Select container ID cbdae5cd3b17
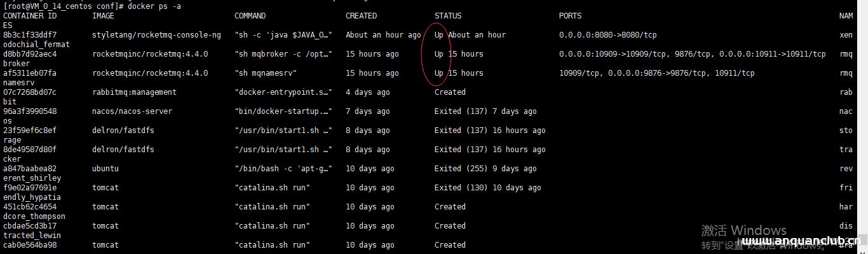868x254 pixels. click(30, 226)
